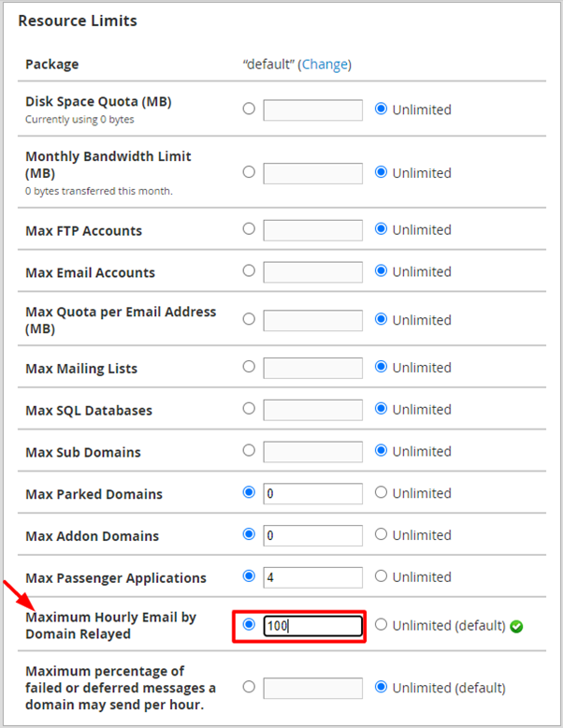Set Max Parked Domains to Unlimited

tap(381, 493)
